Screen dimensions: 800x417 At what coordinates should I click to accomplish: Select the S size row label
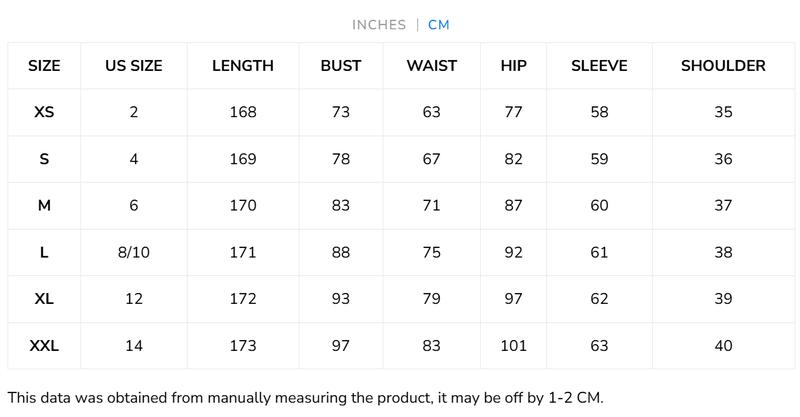tap(44, 159)
